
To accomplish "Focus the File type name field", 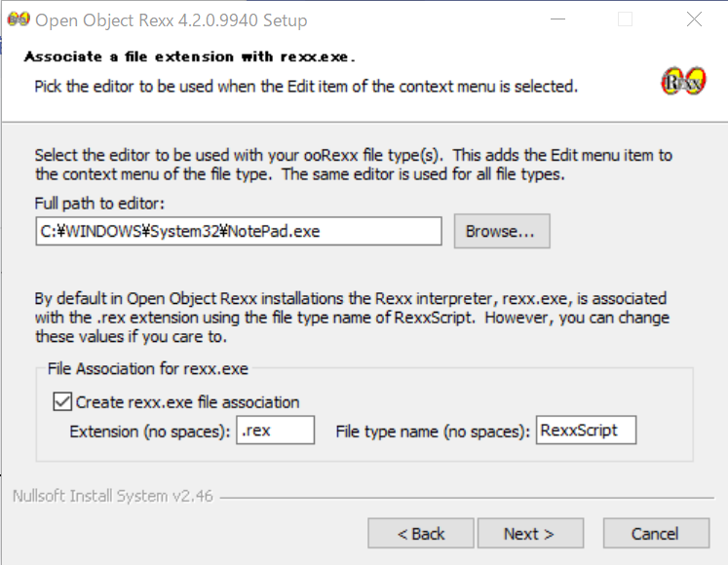I will point(585,431).
